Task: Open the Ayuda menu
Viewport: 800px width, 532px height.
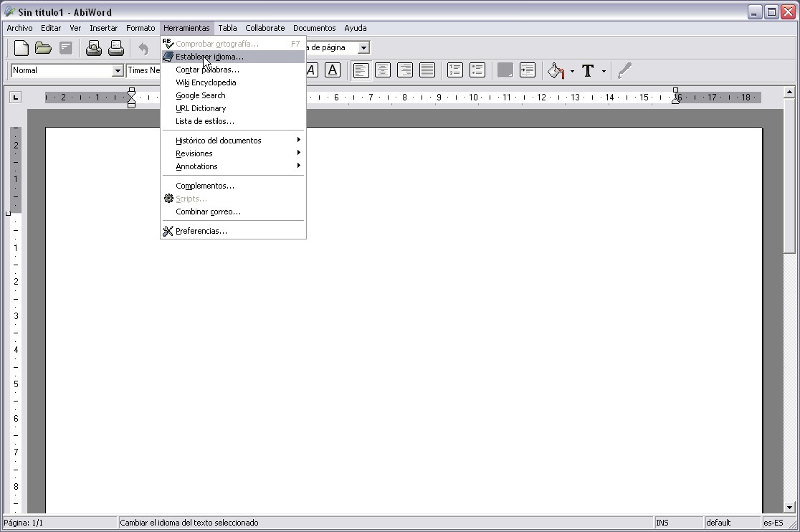Action: 355,28
